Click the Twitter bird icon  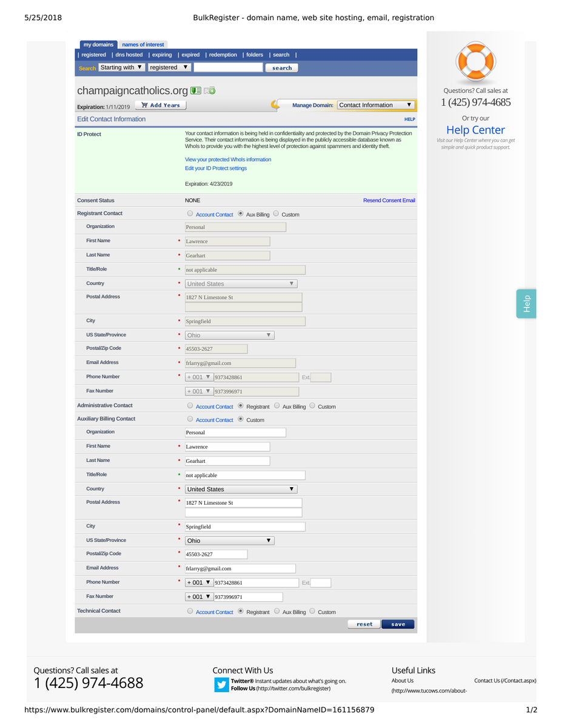221,685
